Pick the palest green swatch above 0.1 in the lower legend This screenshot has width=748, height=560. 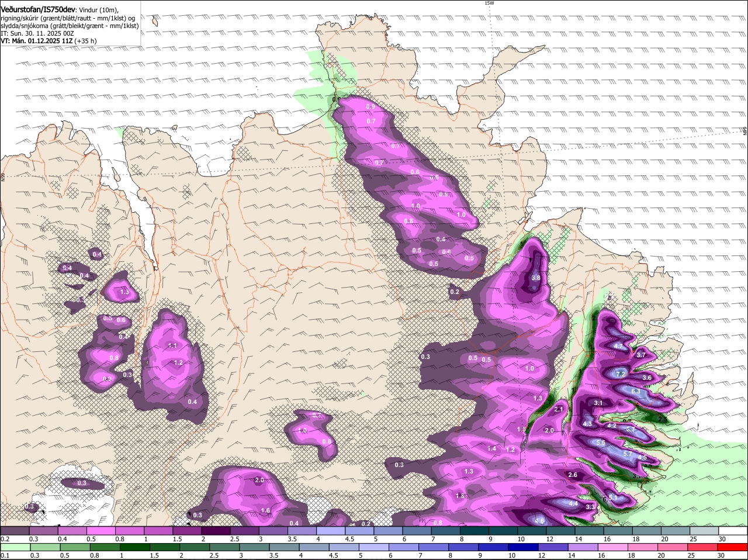15,547
